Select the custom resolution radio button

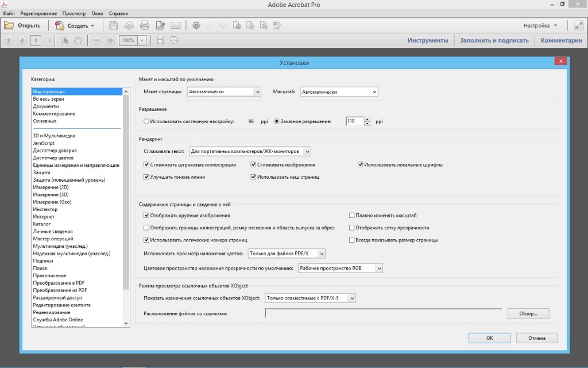pos(277,121)
